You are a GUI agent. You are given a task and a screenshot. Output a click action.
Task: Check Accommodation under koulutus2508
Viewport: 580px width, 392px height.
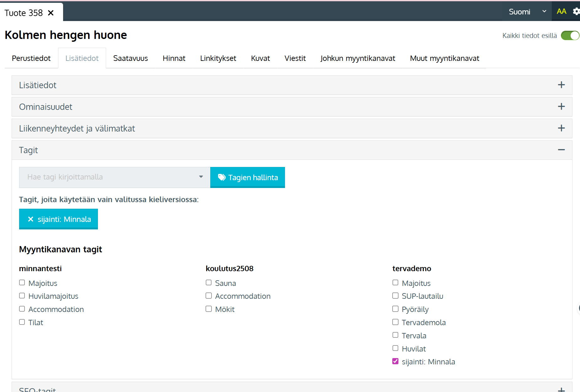pyautogui.click(x=209, y=296)
